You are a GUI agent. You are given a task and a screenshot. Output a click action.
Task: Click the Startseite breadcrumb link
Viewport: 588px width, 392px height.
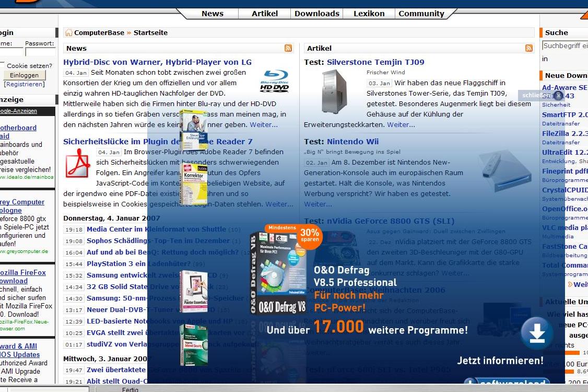pyautogui.click(x=150, y=32)
